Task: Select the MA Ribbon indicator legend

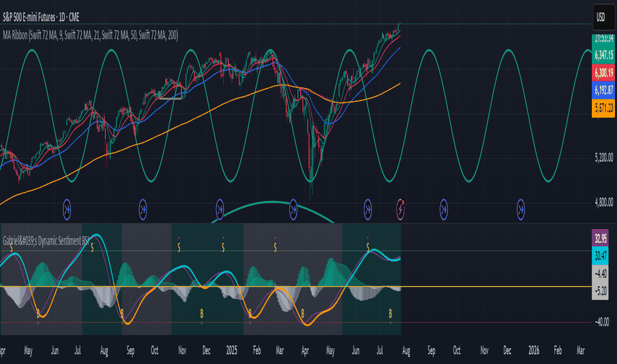Action: pos(91,36)
